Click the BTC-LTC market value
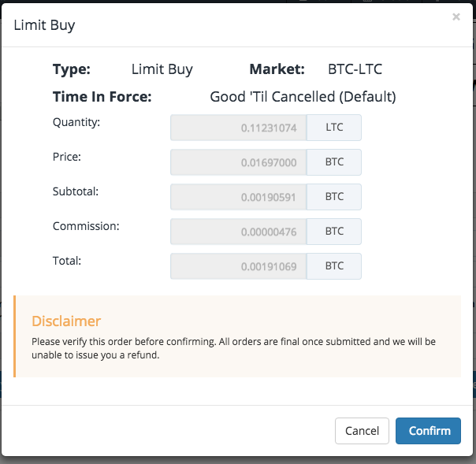The width and height of the screenshot is (476, 464). (355, 69)
